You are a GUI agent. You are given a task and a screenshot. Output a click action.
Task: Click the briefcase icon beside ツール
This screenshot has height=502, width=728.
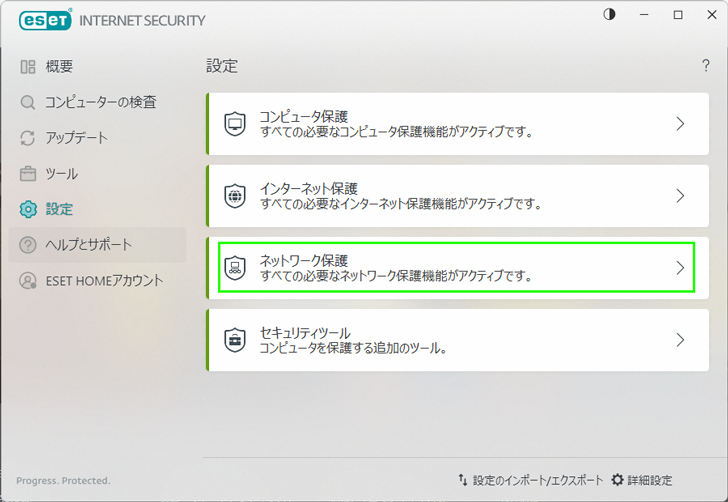click(x=28, y=174)
